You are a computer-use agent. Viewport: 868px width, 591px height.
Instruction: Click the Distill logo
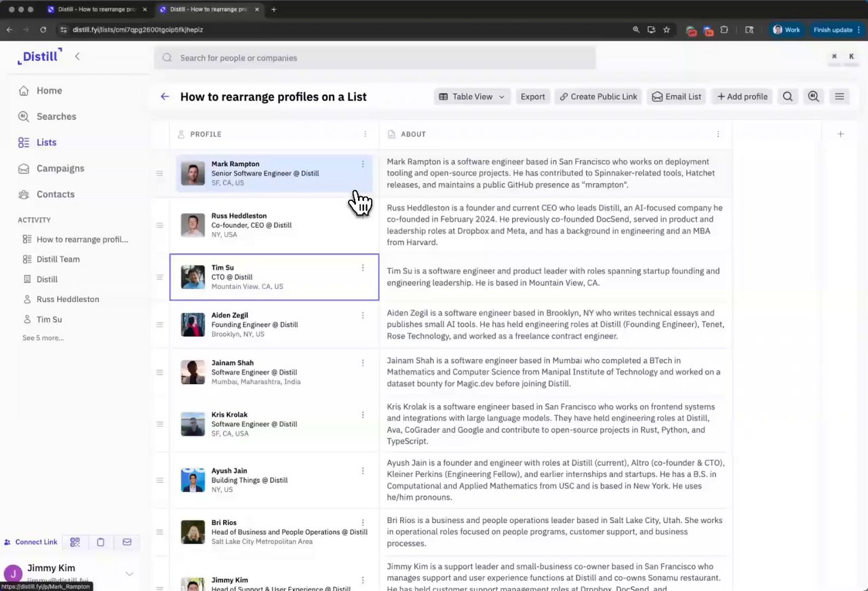click(x=40, y=56)
